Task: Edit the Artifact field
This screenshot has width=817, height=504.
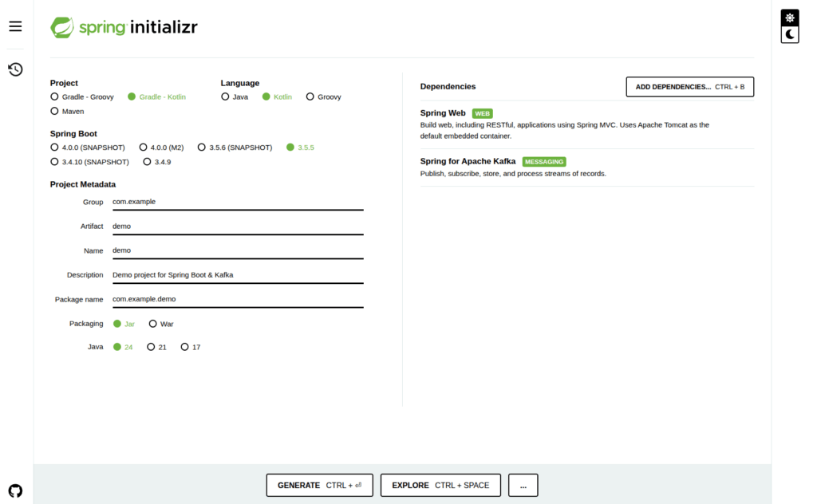Action: [x=238, y=226]
